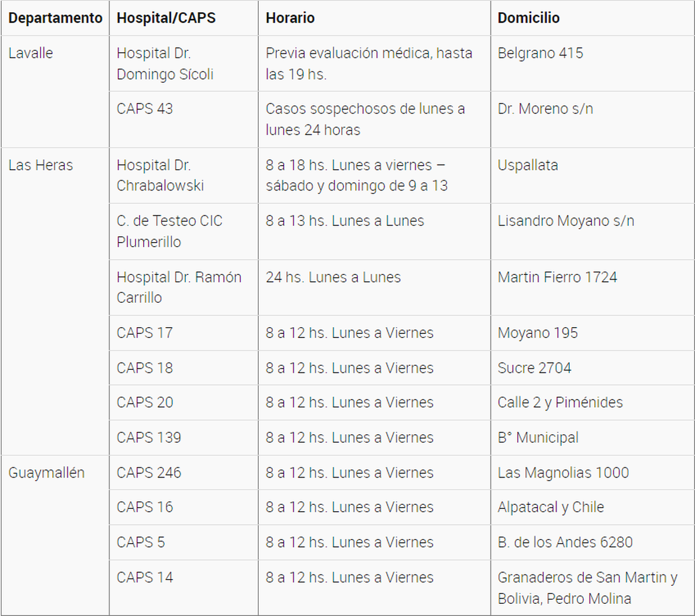Select the CAPS 246 cell
The height and width of the screenshot is (616, 695).
[x=149, y=472]
